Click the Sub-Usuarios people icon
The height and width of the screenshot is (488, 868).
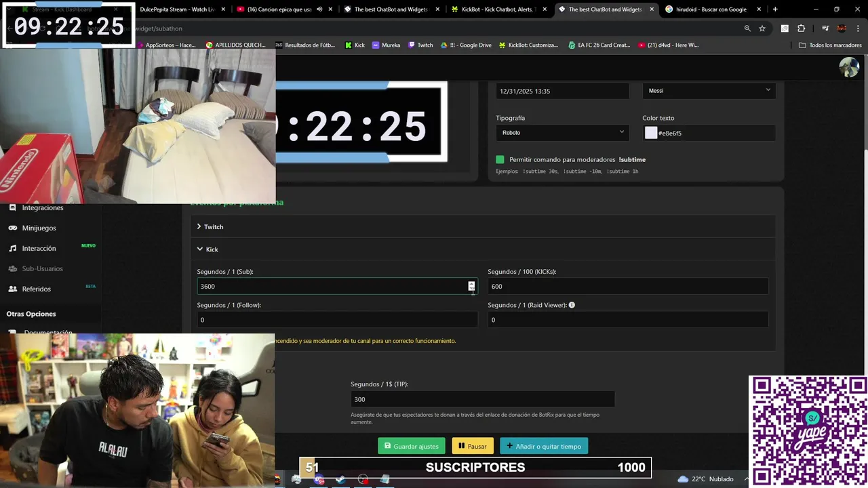pyautogui.click(x=12, y=269)
